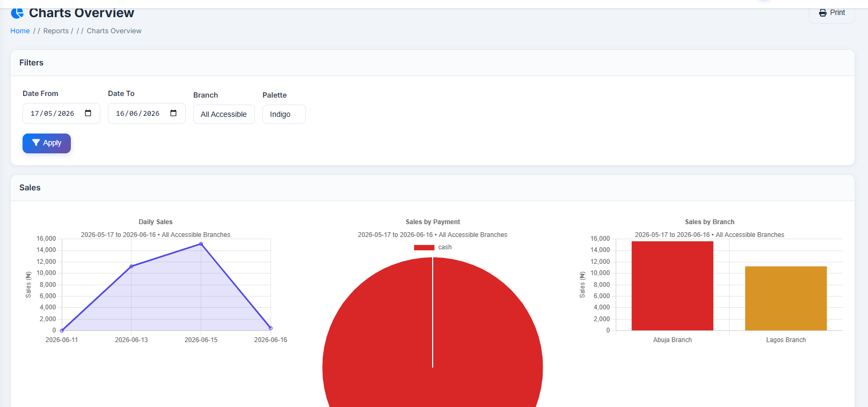Click the Daily Sales date range subtitle
The width and height of the screenshot is (868, 407).
(156, 235)
